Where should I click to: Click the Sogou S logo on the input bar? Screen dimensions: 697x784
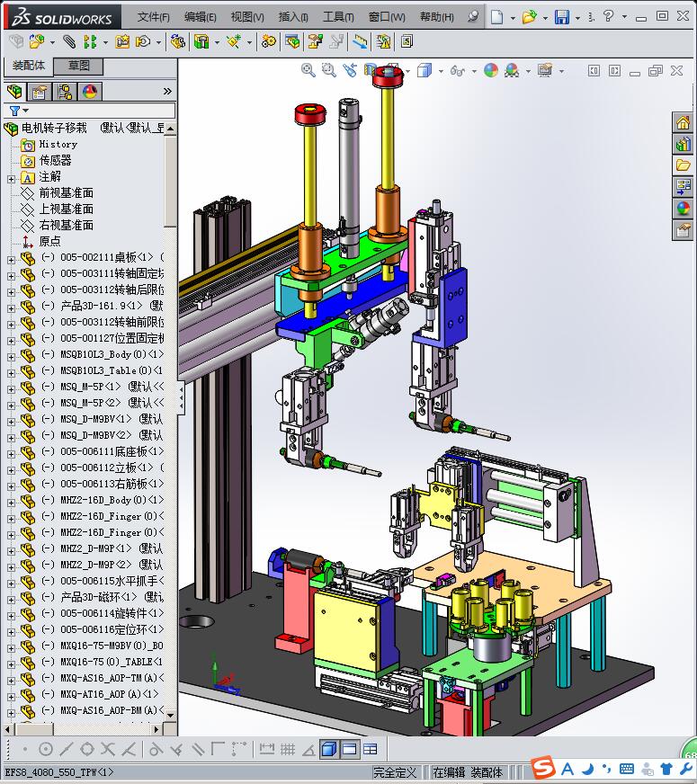543,768
